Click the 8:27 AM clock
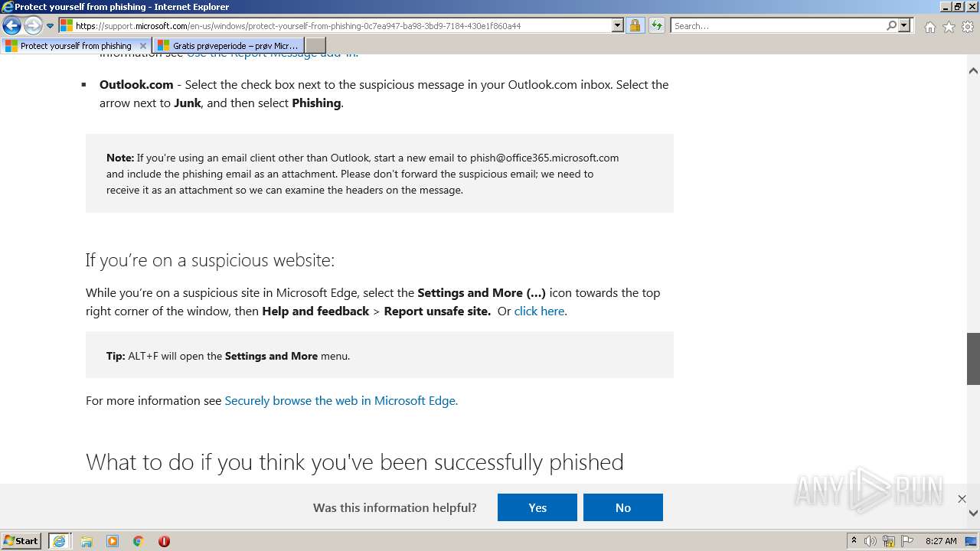This screenshot has height=551, width=980. click(x=941, y=541)
